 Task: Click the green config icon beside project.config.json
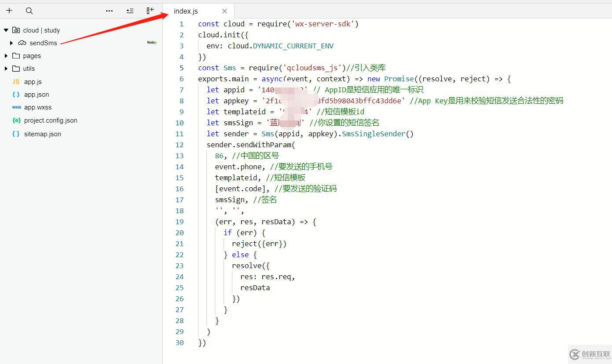point(16,120)
